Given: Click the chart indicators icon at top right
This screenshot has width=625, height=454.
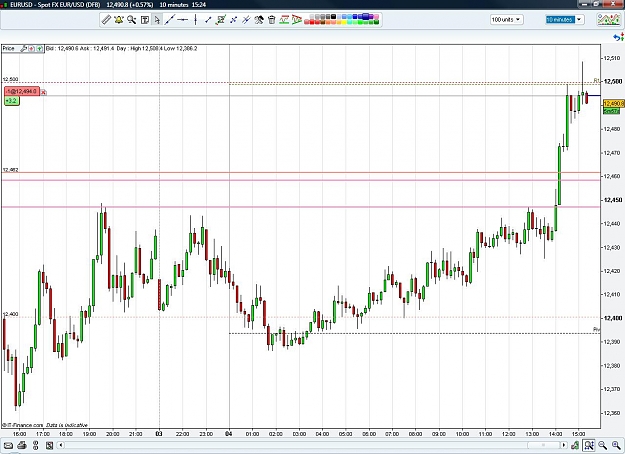Looking at the screenshot, I should pyautogui.click(x=608, y=20).
